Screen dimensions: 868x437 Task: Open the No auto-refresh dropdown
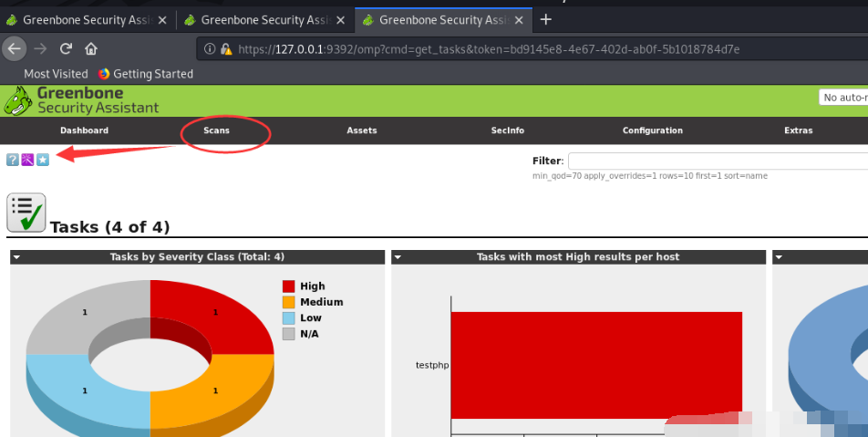(843, 98)
